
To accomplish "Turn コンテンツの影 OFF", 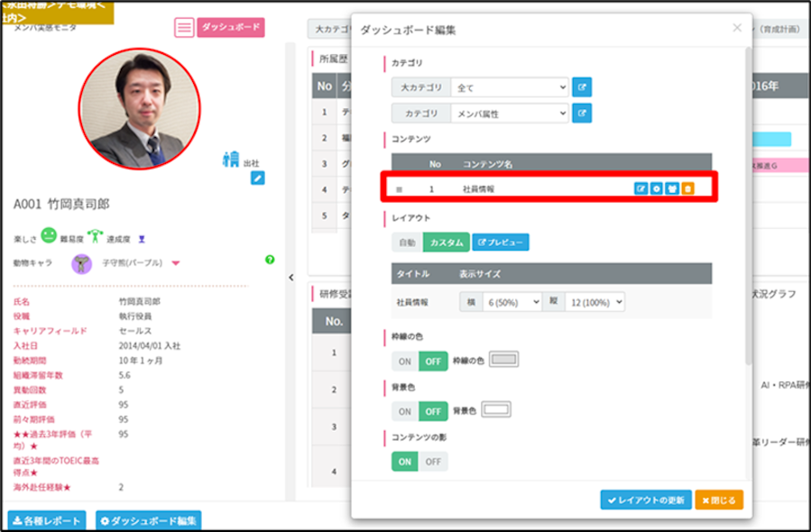I will coord(433,462).
